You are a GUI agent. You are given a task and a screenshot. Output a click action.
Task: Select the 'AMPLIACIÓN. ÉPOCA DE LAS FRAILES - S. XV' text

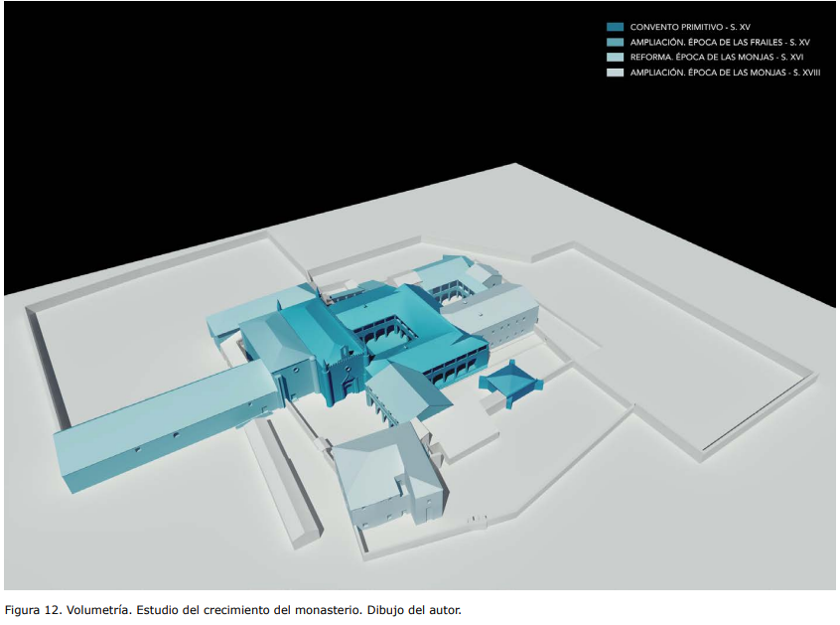[720, 42]
